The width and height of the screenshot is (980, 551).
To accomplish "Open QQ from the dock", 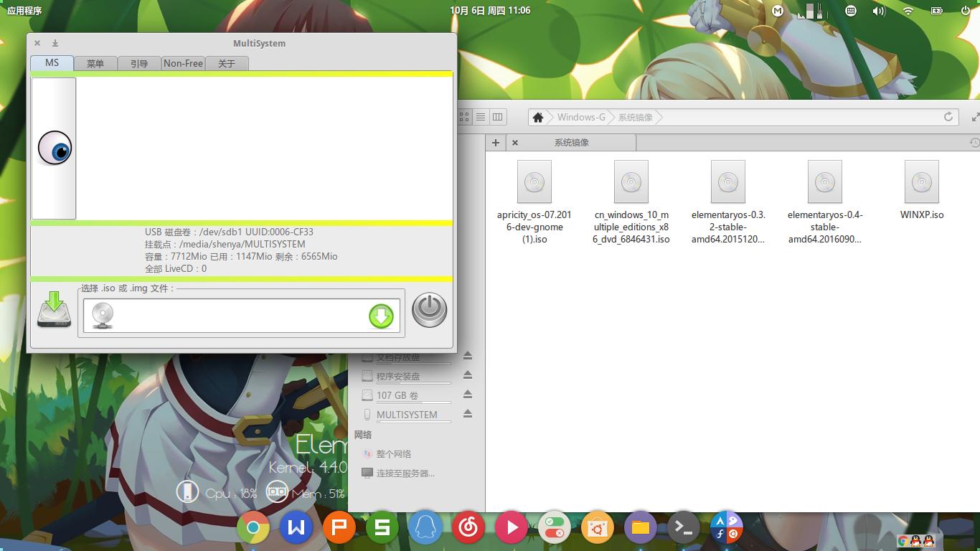I will 425,529.
